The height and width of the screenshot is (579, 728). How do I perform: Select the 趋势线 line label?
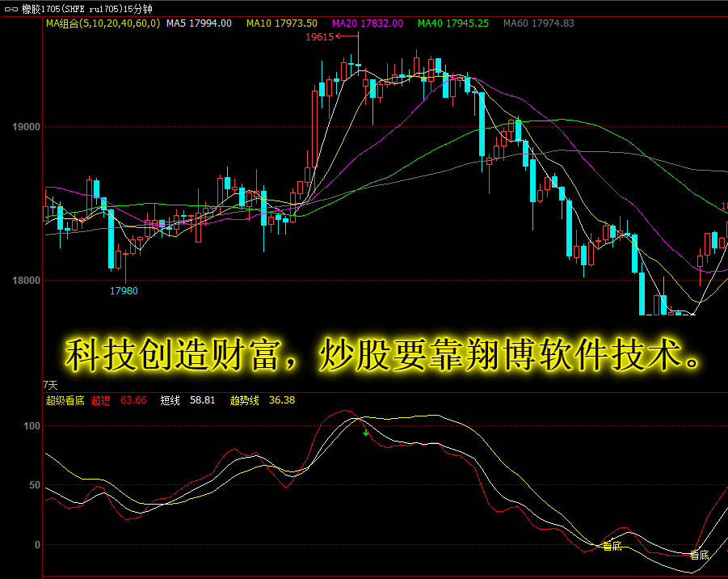point(244,400)
